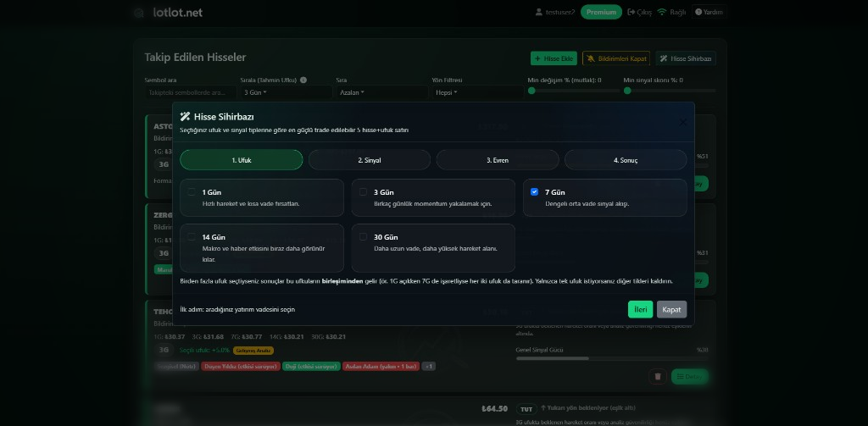Click the İleri next button
The width and height of the screenshot is (868, 426).
641,309
